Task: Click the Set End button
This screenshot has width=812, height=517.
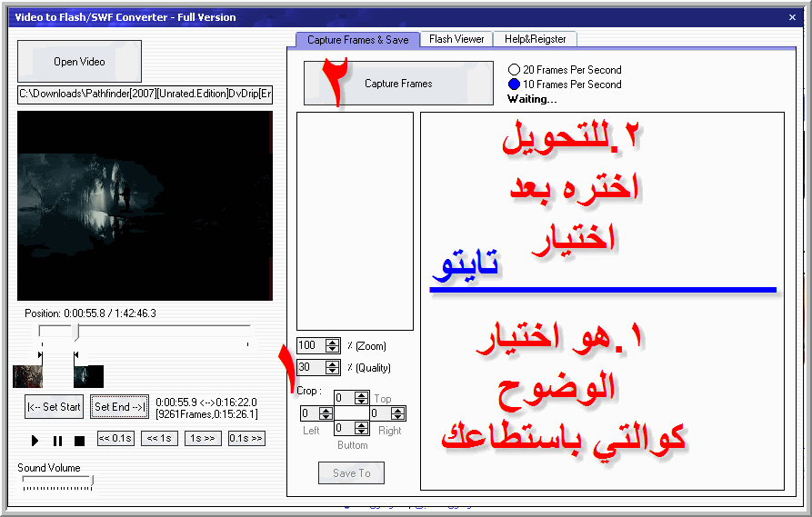Action: coord(119,407)
